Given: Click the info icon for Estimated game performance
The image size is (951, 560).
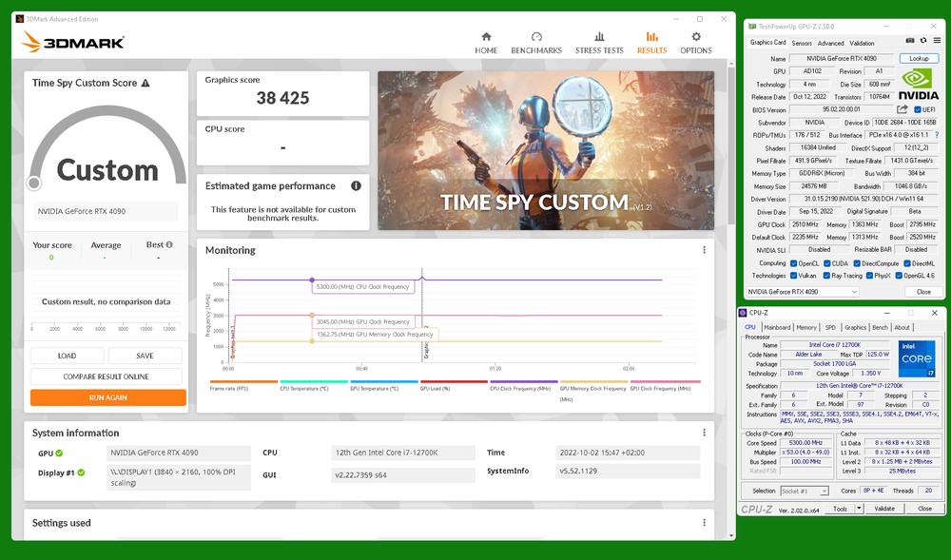Looking at the screenshot, I should pyautogui.click(x=356, y=186).
